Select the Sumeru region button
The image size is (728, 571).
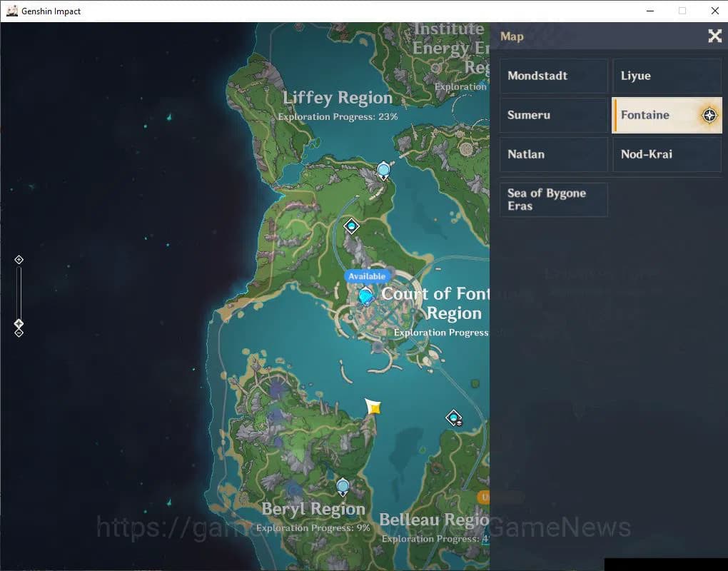553,115
